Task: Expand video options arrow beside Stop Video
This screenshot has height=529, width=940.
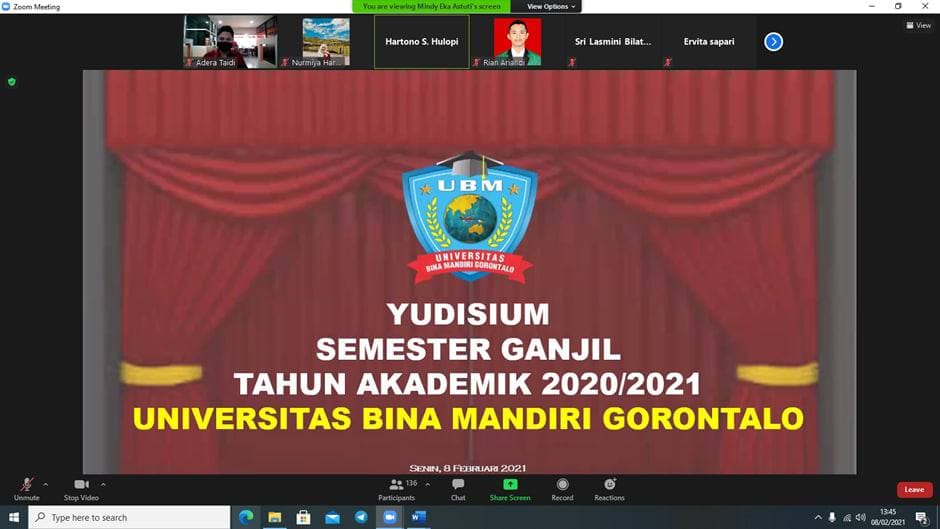Action: [x=103, y=484]
